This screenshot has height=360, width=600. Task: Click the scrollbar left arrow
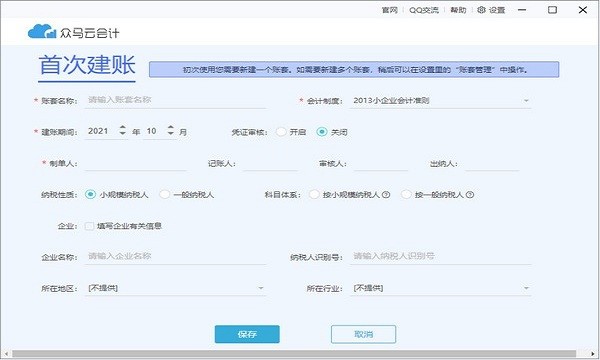pos(6,354)
